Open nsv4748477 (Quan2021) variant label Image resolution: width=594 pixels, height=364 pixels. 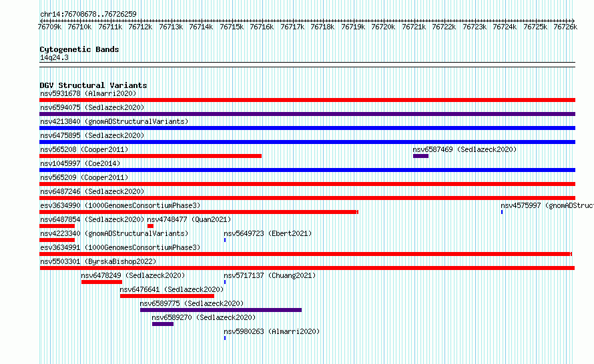[x=189, y=219]
